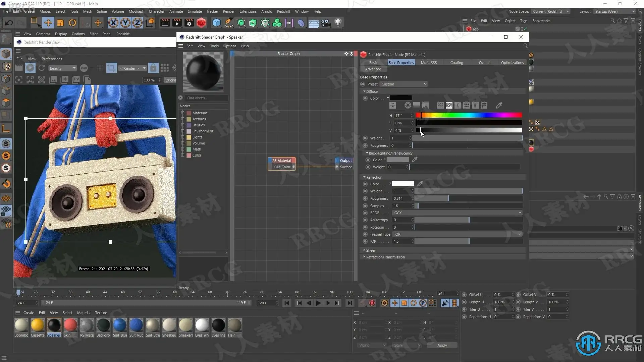This screenshot has width=644, height=362.
Task: Click the white Reflection color swatch
Action: [403, 184]
